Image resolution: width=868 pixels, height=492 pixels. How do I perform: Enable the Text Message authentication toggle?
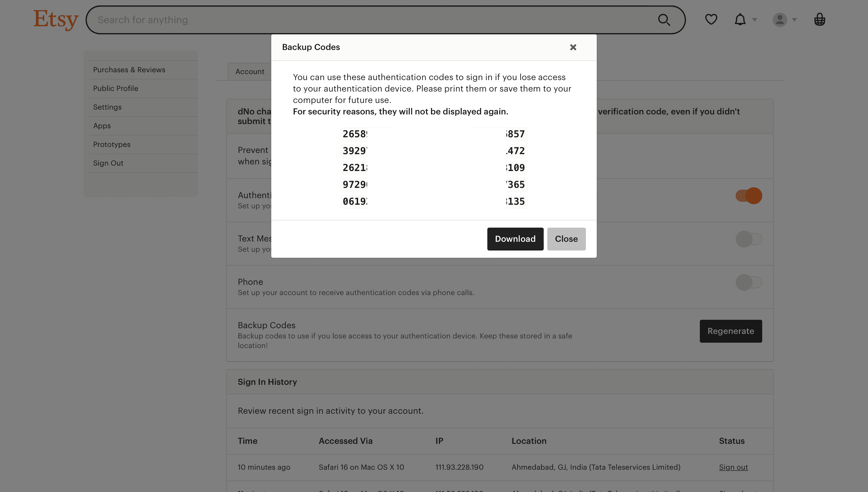click(x=749, y=239)
